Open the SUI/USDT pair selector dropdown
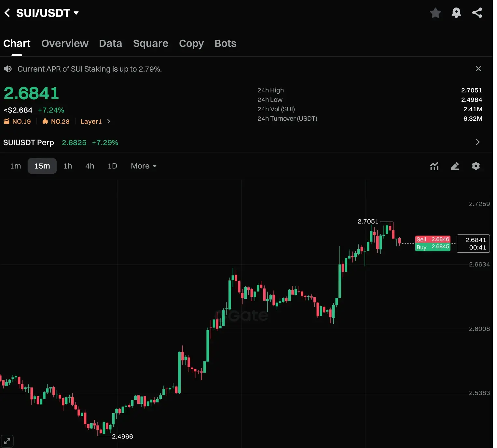This screenshot has width=497, height=448. [x=48, y=13]
